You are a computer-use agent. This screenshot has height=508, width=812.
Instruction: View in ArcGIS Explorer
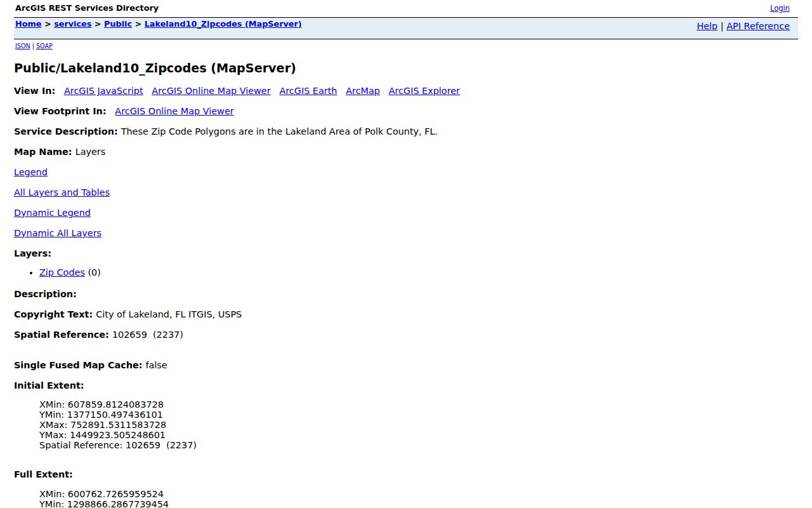pos(424,91)
